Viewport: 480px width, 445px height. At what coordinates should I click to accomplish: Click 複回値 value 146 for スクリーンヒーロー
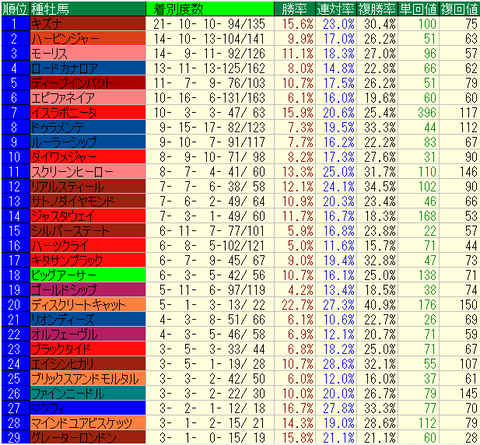coord(468,172)
